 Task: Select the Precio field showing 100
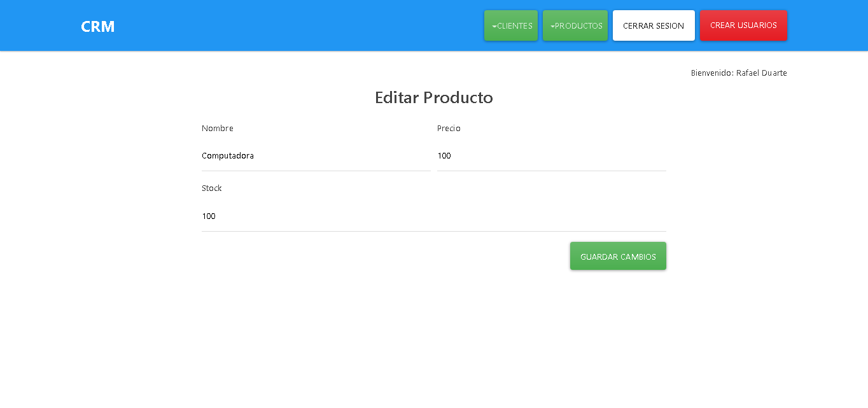[x=551, y=155]
